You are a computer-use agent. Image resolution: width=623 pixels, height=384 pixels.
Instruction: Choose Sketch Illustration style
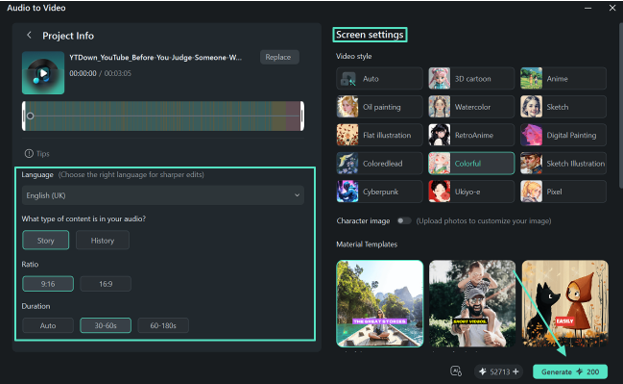coord(563,163)
